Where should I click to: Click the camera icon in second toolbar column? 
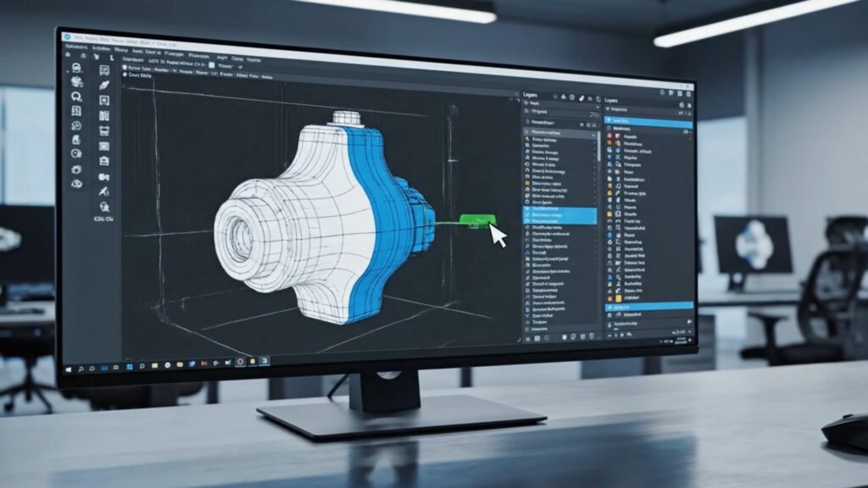pyautogui.click(x=104, y=177)
